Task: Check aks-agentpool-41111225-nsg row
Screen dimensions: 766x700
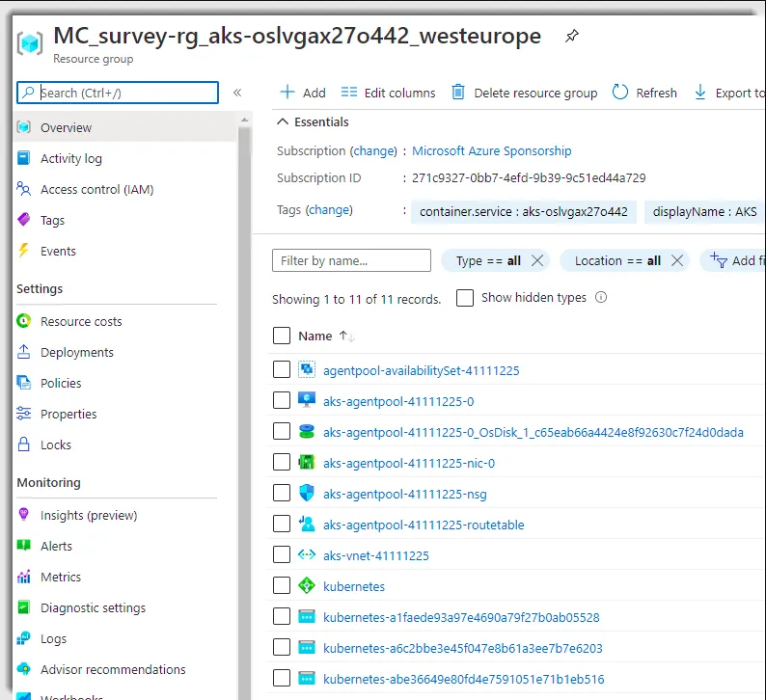Action: pyautogui.click(x=282, y=493)
